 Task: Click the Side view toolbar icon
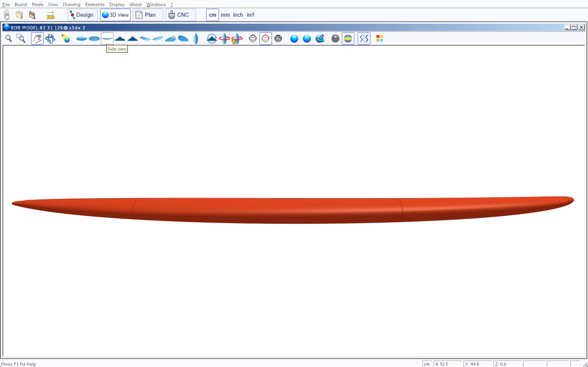tap(107, 39)
